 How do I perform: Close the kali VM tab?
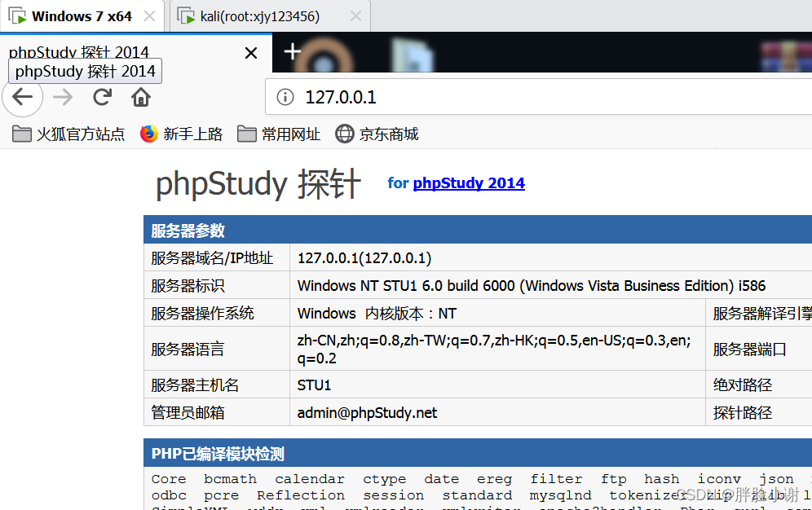[355, 16]
